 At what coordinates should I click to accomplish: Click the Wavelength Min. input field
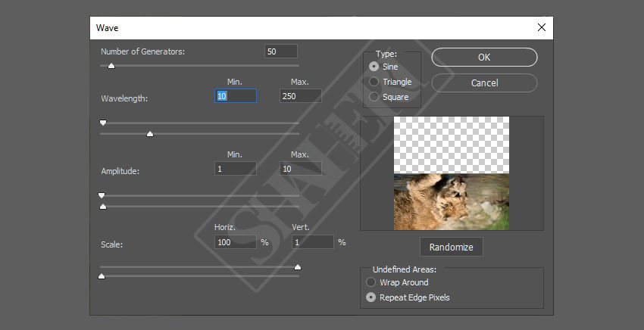pyautogui.click(x=236, y=96)
